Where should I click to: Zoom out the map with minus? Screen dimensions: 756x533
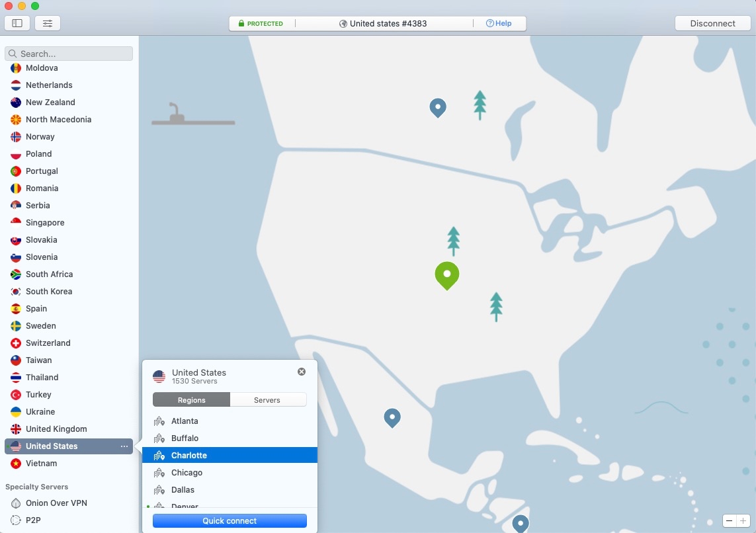coord(730,521)
